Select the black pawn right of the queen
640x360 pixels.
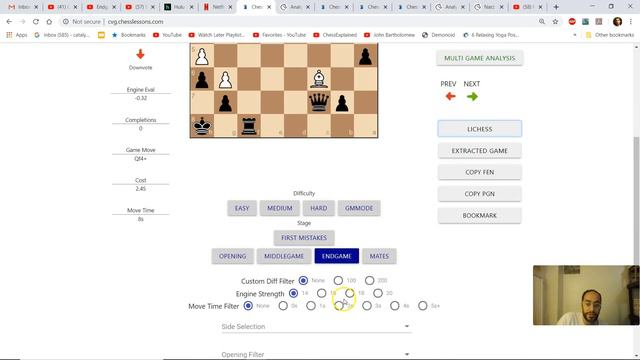(x=342, y=103)
